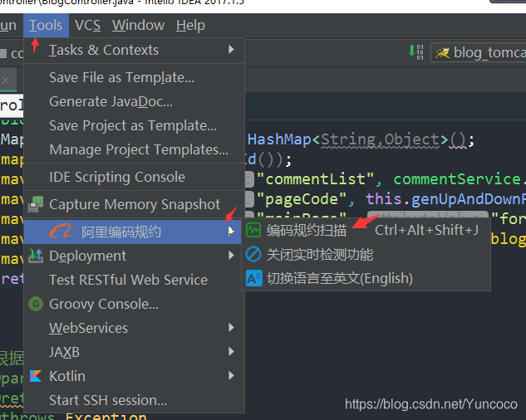526x420 pixels.
Task: Click Ctrl+Alt+Shift+J shortcut label
Action: [426, 230]
